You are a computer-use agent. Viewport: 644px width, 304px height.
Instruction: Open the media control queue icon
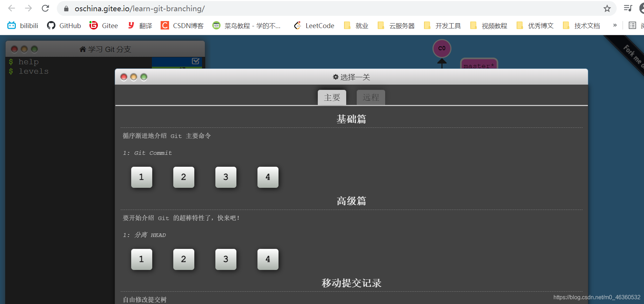(x=628, y=8)
